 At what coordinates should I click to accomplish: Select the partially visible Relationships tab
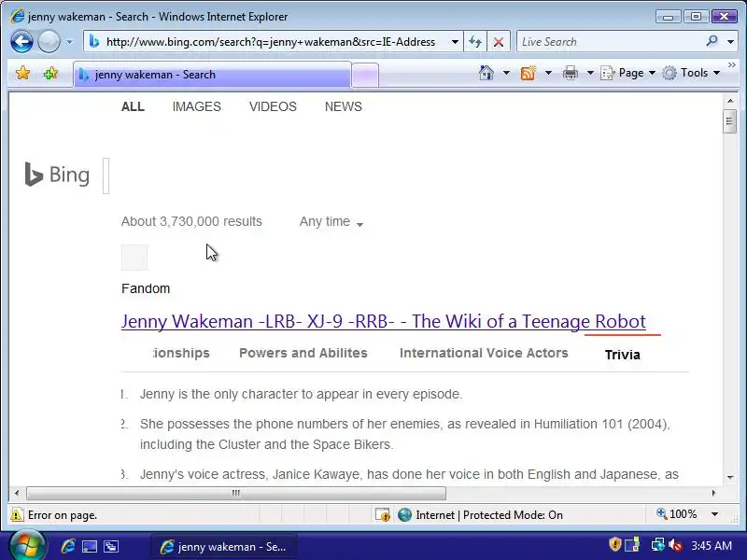point(181,353)
